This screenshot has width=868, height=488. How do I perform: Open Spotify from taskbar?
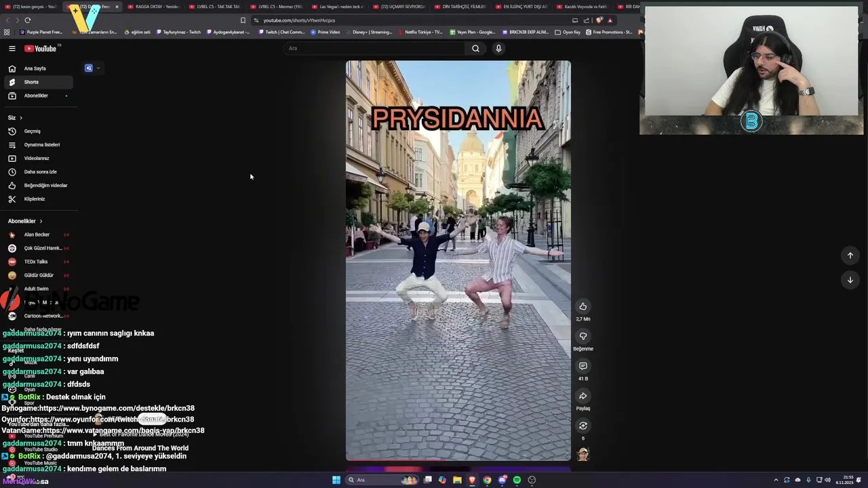pyautogui.click(x=517, y=480)
